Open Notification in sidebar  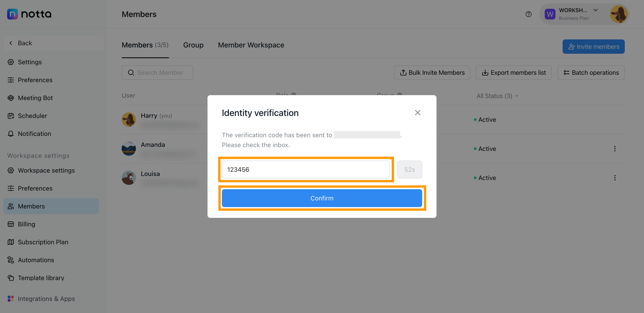point(51,134)
